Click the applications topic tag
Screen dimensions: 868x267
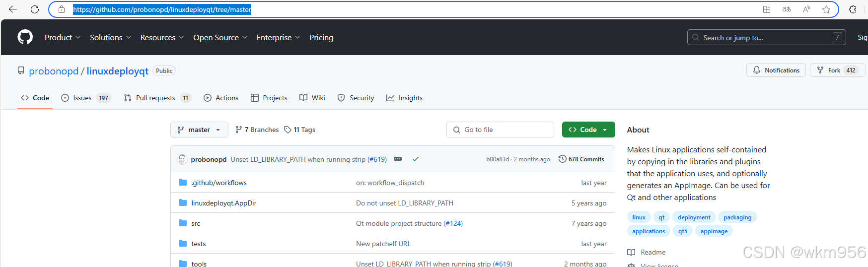(x=649, y=231)
